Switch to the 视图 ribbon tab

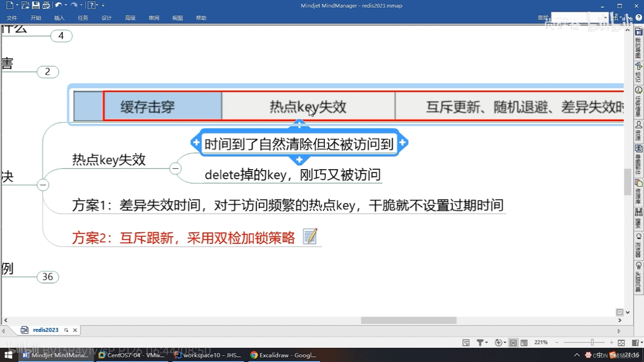click(177, 18)
